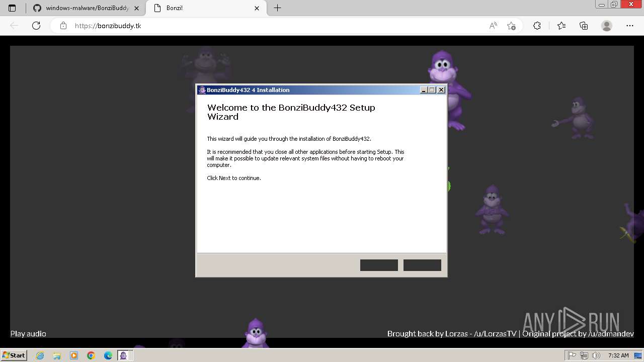Image resolution: width=644 pixels, height=362 pixels.
Task: Launch Internet Explorer from taskbar
Action: [40, 355]
